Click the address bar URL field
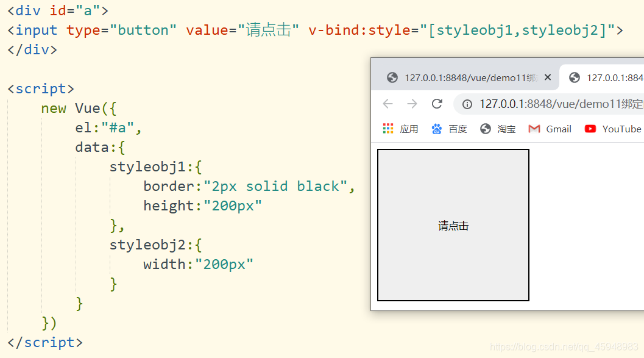Viewport: 644px width, 358px height. (x=550, y=104)
